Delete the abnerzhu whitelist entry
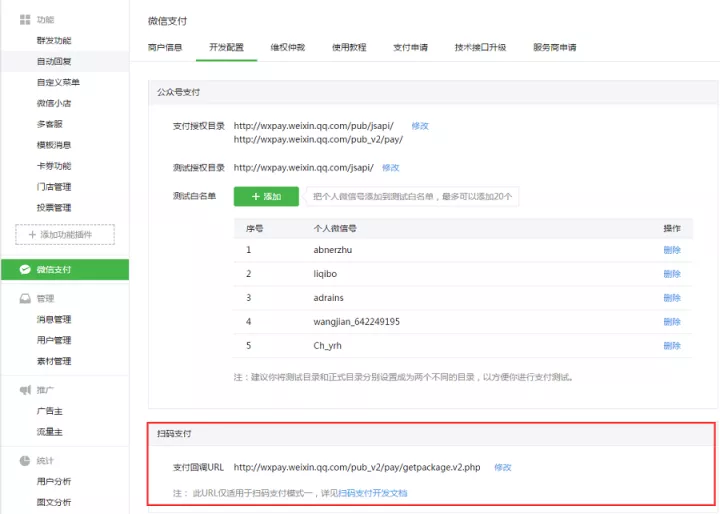Image resolution: width=720 pixels, height=514 pixels. [672, 250]
